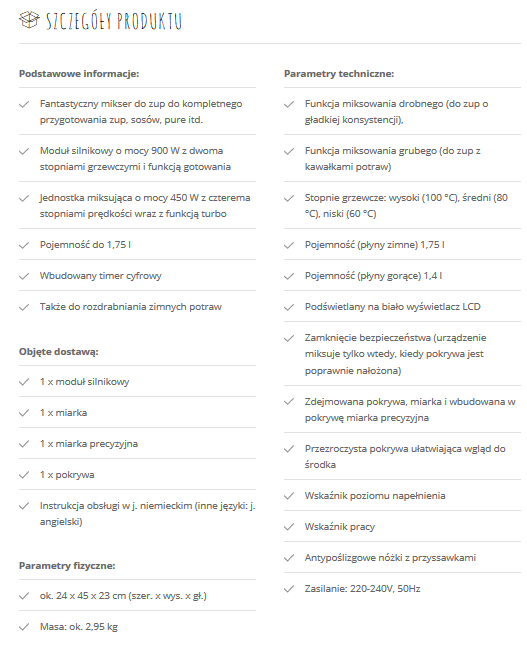Click the Pojemność (płyny gorące) 1,4 l line
Image resolution: width=527 pixels, height=659 pixels.
[374, 276]
